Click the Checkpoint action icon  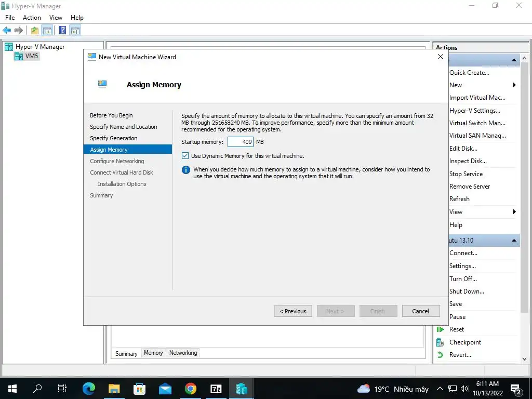pos(440,342)
